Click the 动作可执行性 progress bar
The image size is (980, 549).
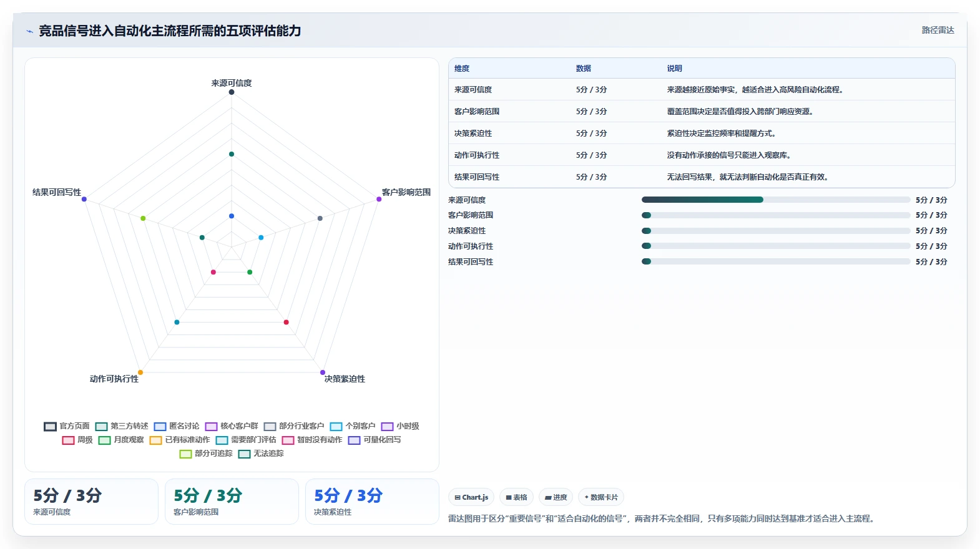[x=776, y=246]
